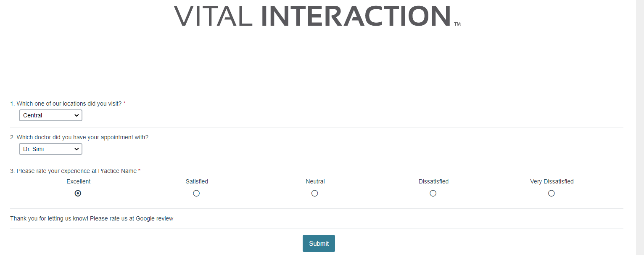This screenshot has width=644, height=255.
Task: Click the arrow on the Dr. Simi selector
Action: click(x=77, y=149)
